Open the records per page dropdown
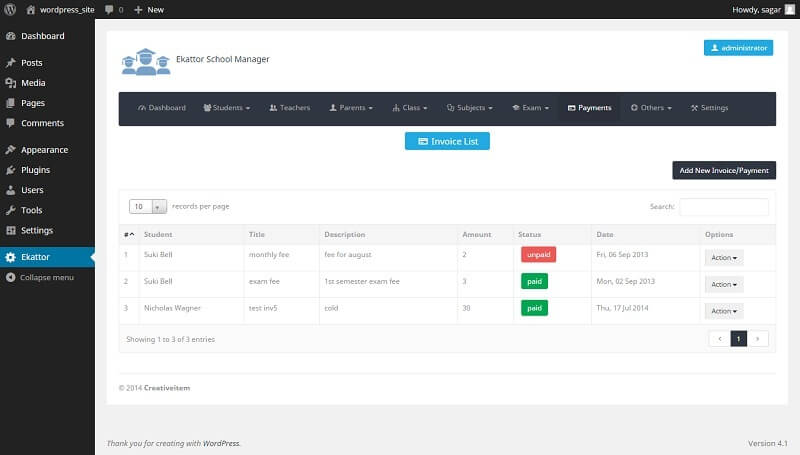The width and height of the screenshot is (800, 455). pyautogui.click(x=148, y=206)
